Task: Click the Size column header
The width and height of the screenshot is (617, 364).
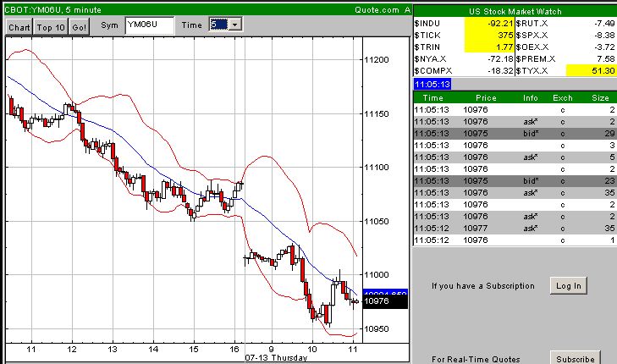Action: coord(600,97)
